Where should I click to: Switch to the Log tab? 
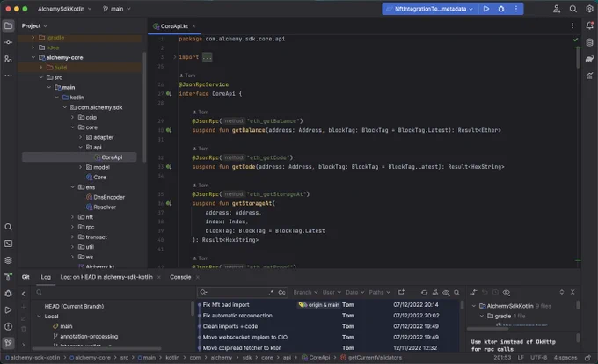(46, 277)
